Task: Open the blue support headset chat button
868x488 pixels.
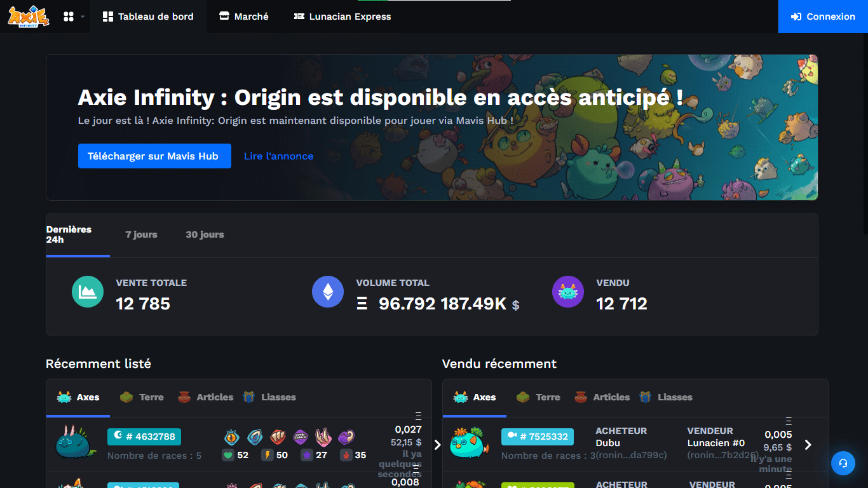Action: 843,463
